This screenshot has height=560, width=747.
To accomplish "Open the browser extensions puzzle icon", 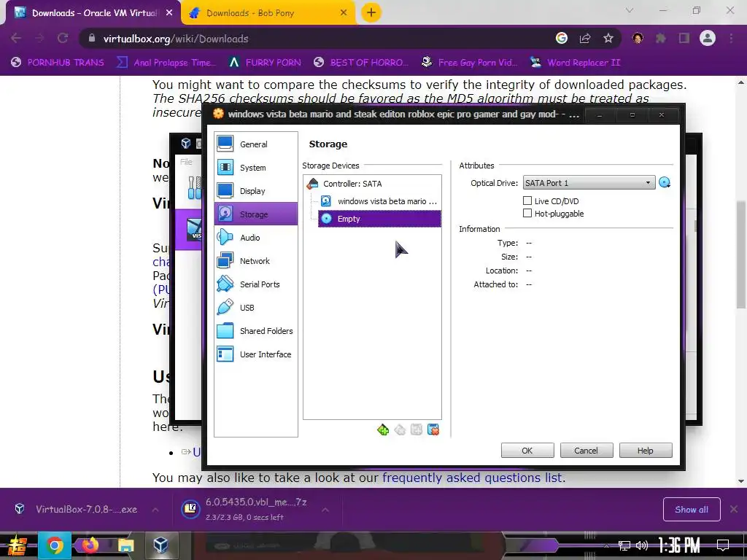I will point(661,38).
